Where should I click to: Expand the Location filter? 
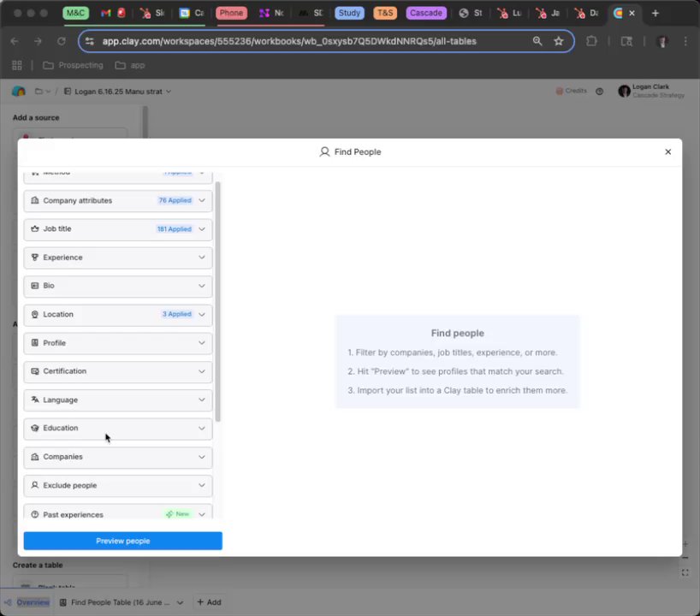118,314
